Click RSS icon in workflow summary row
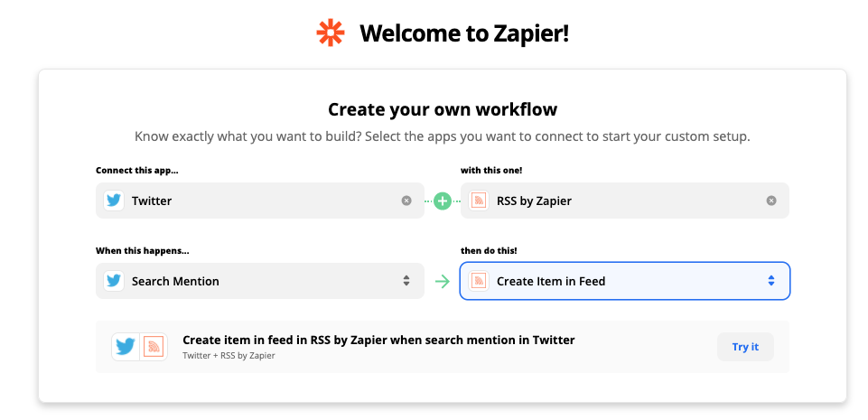Screen dimensions: 868x420 [154, 347]
